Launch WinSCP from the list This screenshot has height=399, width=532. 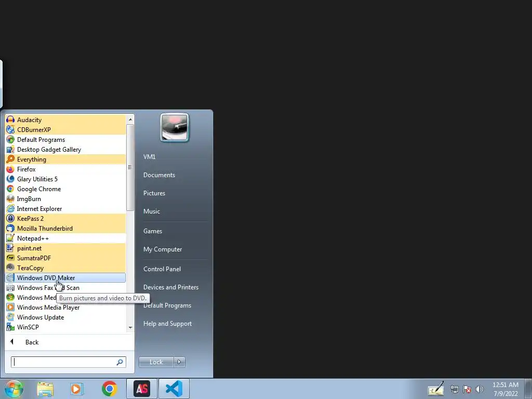click(x=65, y=327)
